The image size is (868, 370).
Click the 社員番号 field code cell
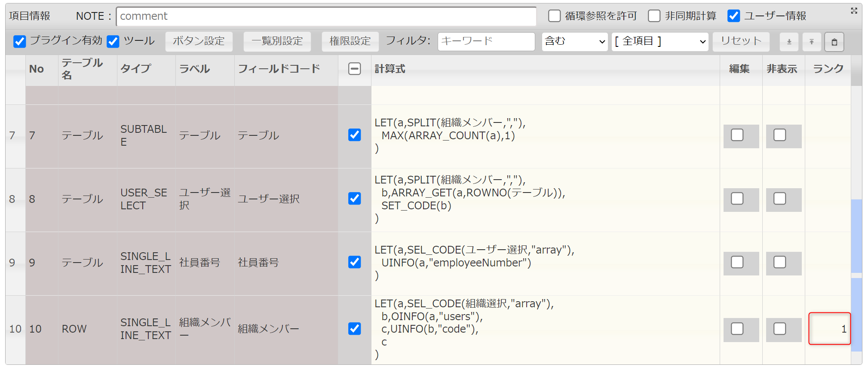click(x=286, y=263)
